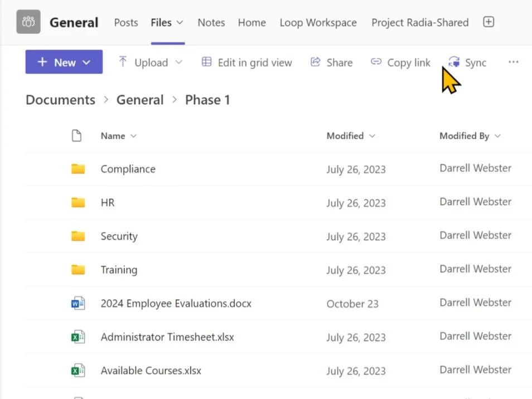Switch to the Posts tab
Screen dimensions: 532x399
(125, 22)
